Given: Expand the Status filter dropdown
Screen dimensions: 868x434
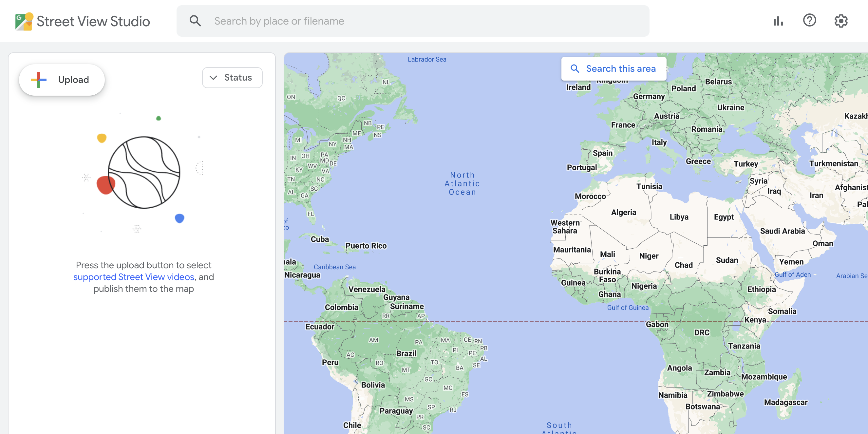Looking at the screenshot, I should pos(232,78).
